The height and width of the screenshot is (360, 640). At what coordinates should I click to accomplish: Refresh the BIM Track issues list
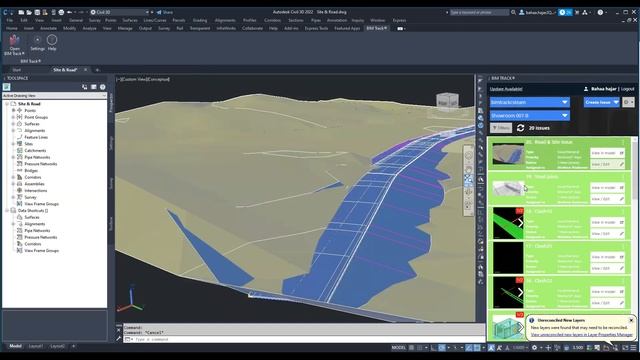(x=520, y=128)
